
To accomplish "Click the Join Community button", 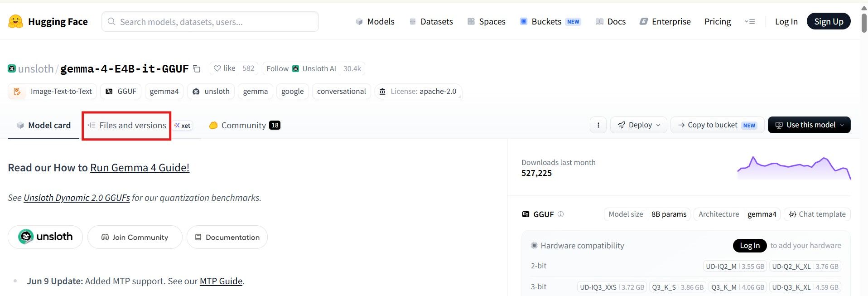I will pyautogui.click(x=135, y=237).
